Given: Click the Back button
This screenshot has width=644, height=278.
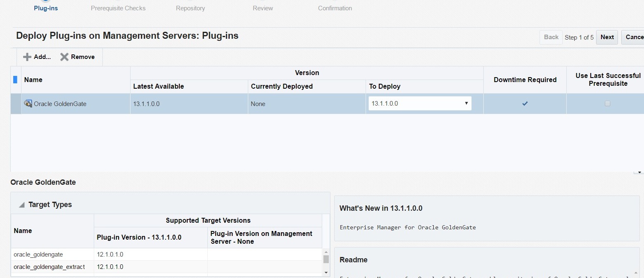Looking at the screenshot, I should [x=551, y=37].
